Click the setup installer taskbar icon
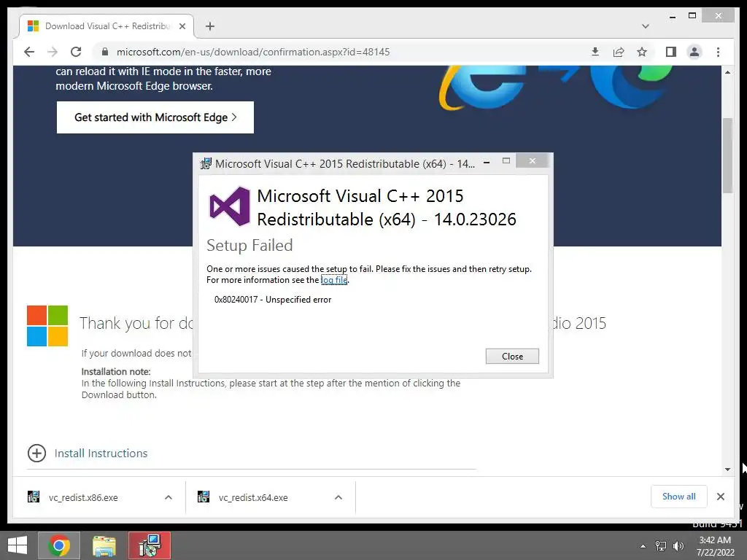Viewport: 747px width, 560px height. 150,545
